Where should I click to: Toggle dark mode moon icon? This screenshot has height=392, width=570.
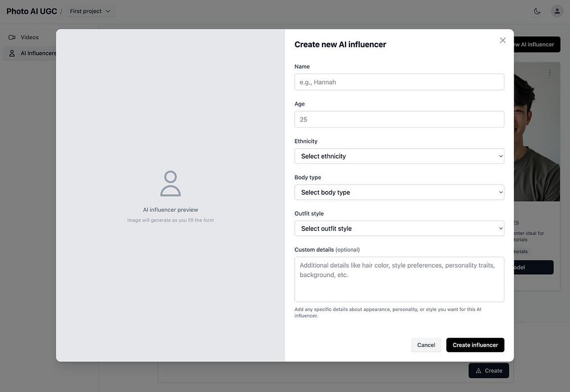pos(537,11)
